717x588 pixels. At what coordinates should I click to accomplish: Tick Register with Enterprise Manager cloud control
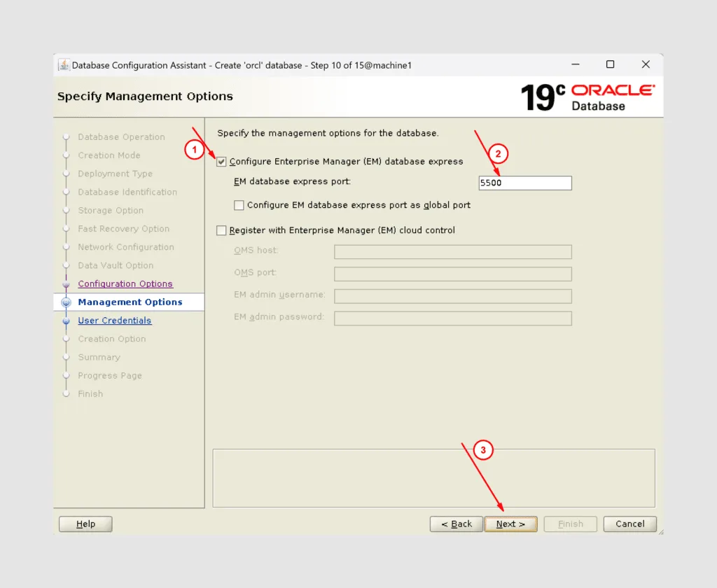click(x=221, y=230)
